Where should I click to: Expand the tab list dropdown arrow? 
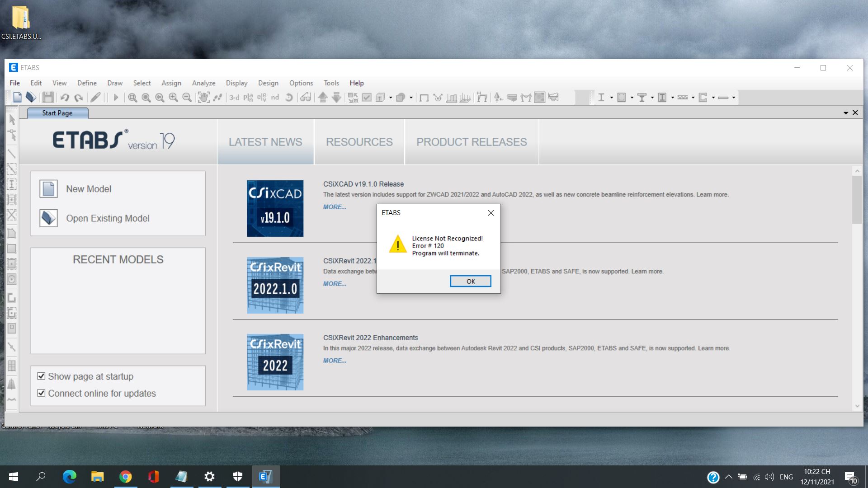coord(845,113)
